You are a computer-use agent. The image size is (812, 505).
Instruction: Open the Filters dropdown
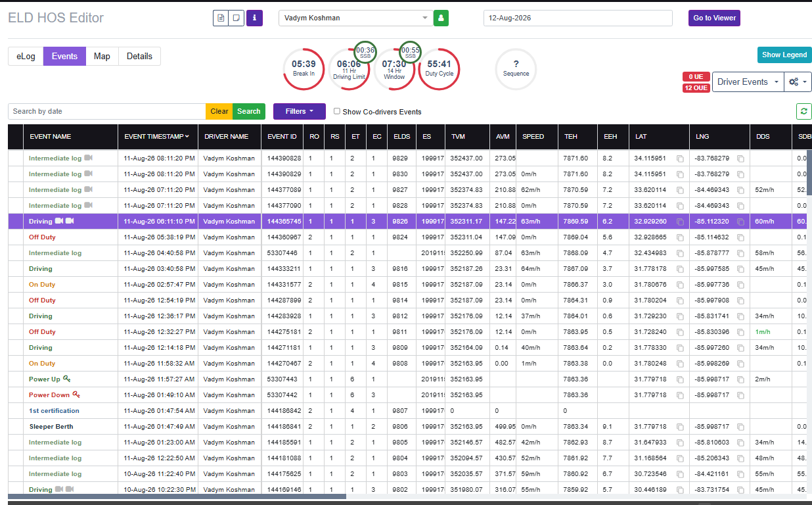299,111
